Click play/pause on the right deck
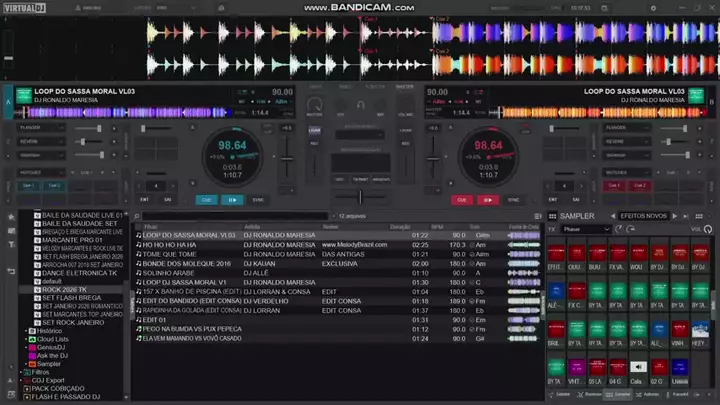The height and width of the screenshot is (405, 720). tap(487, 199)
